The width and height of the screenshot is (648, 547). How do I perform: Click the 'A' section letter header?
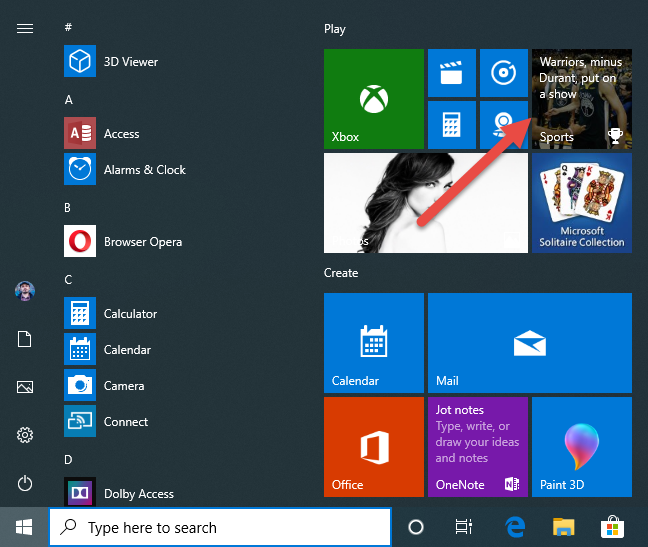click(x=69, y=100)
